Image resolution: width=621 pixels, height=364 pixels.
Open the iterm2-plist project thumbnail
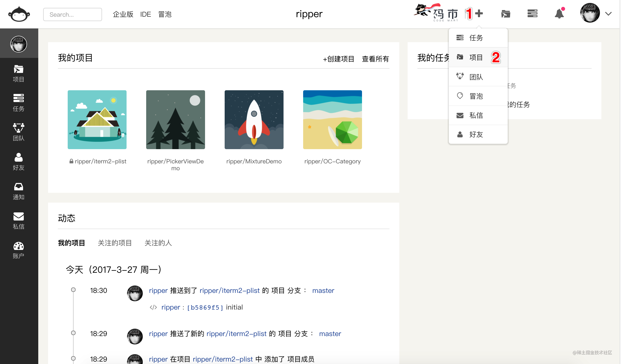(97, 119)
